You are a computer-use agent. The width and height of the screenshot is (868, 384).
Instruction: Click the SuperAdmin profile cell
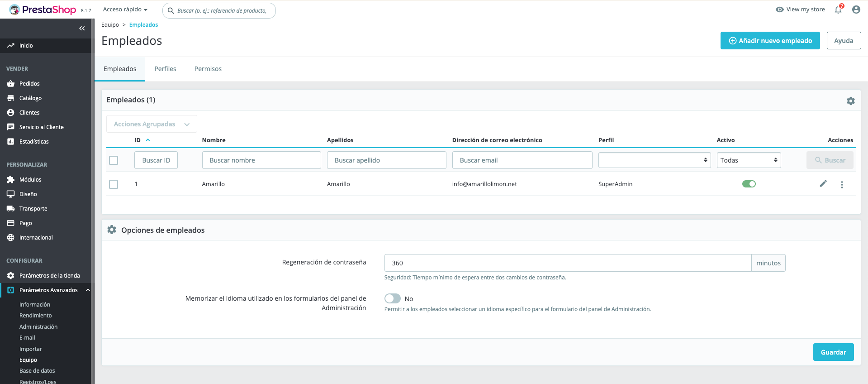point(615,184)
